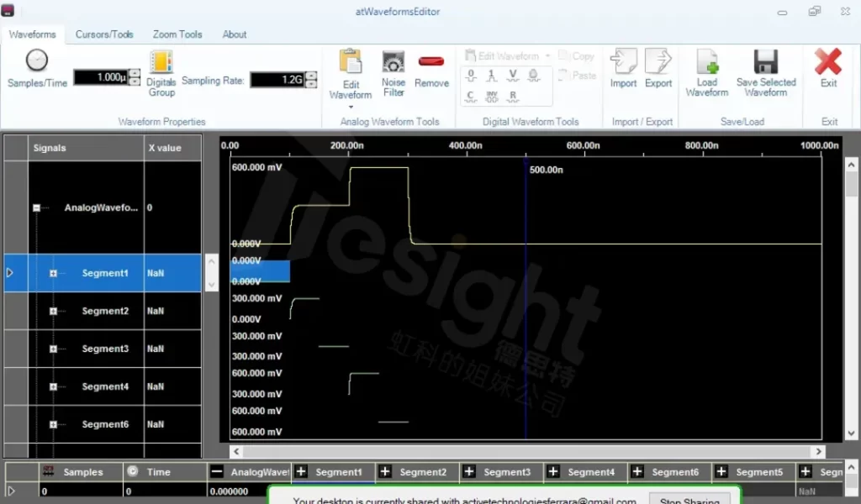The height and width of the screenshot is (504, 861).
Task: Expand Segment4 in the Signals tree
Action: (x=53, y=386)
